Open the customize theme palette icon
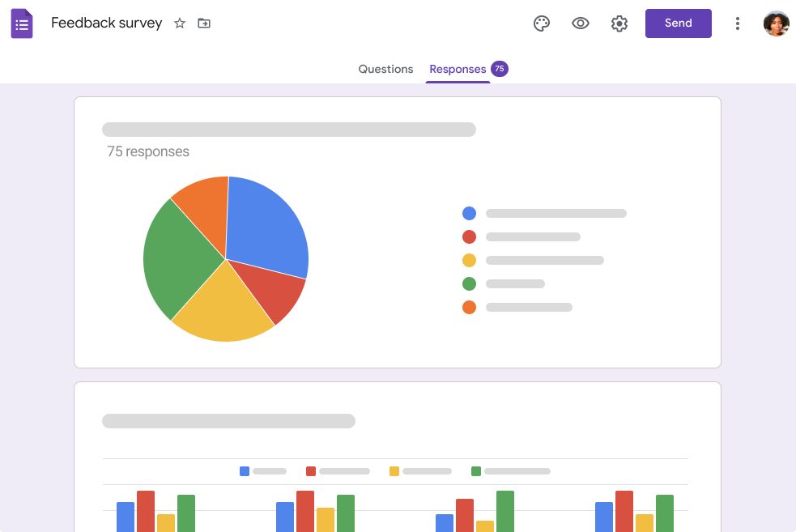796x532 pixels. coord(542,23)
